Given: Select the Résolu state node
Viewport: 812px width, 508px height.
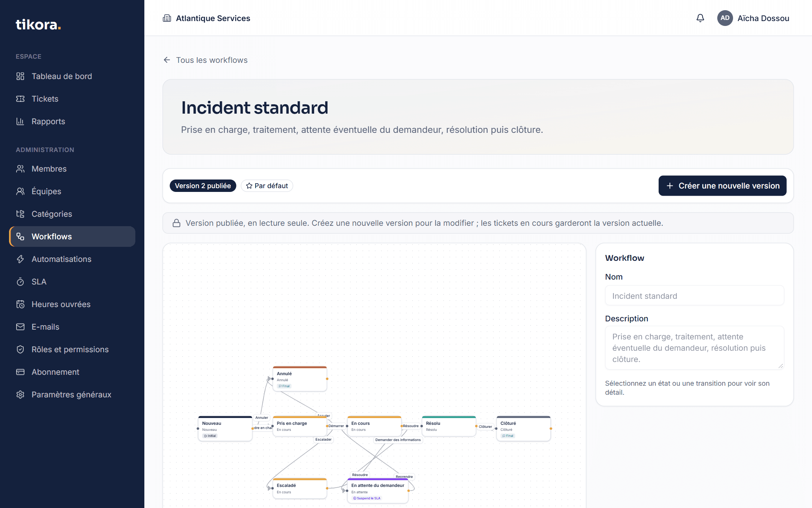Looking at the screenshot, I should (449, 426).
